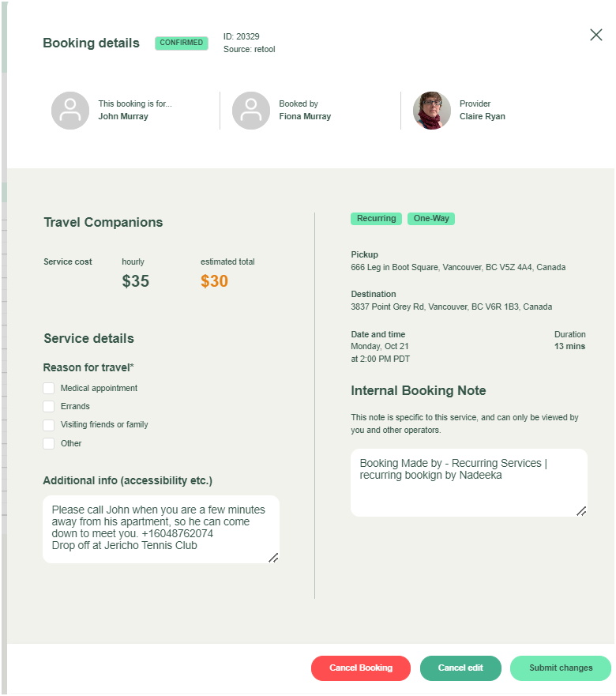The image size is (616, 696).
Task: Click the pickup address text
Action: coord(458,268)
